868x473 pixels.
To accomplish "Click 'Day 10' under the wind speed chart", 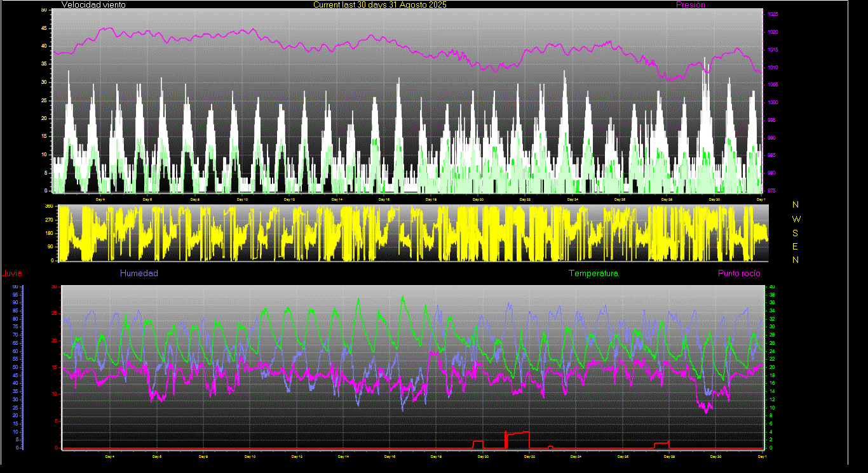I will (x=242, y=199).
